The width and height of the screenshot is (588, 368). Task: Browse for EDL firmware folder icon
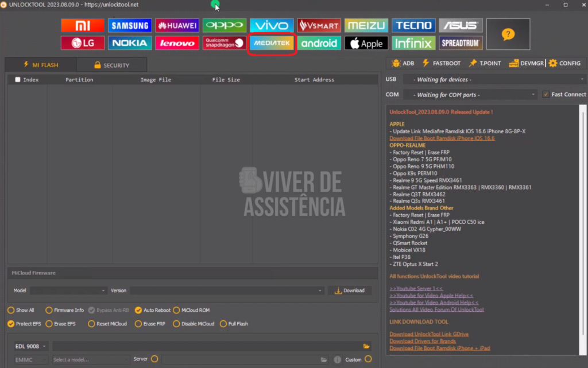point(366,346)
